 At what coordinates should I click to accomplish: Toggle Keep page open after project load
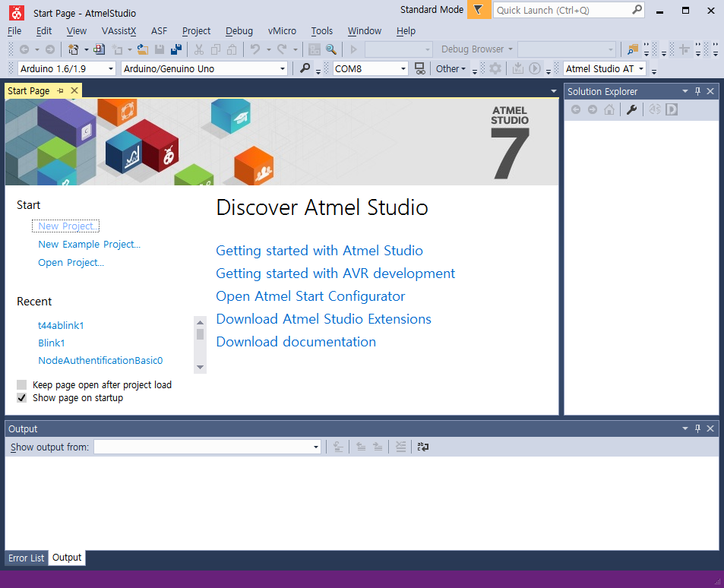22,384
